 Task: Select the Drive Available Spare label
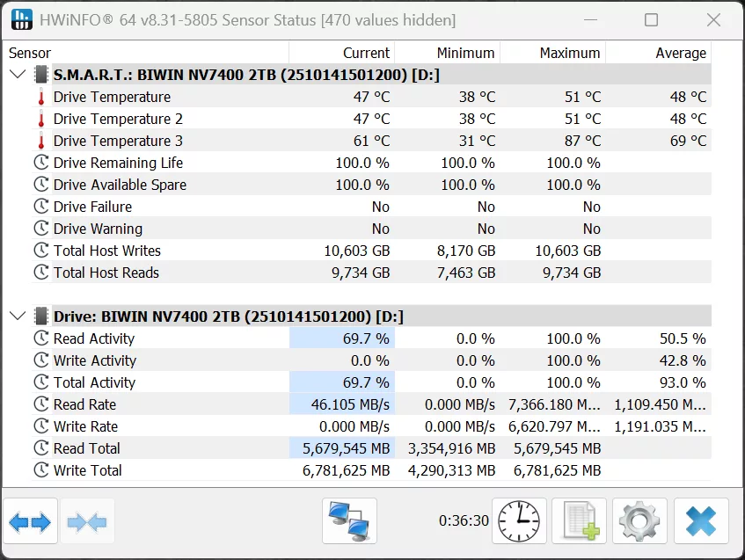click(120, 185)
